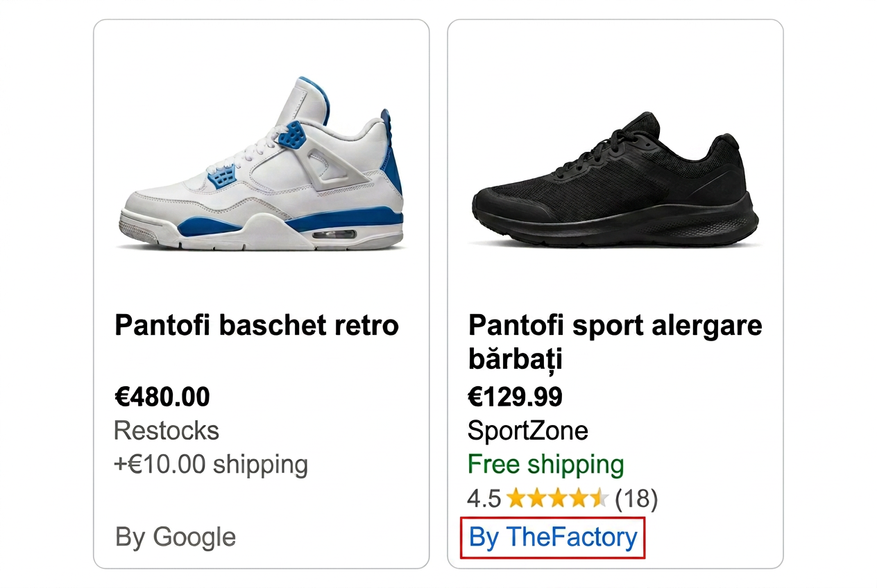Open the Pantofi sport alergare bărbați listing
The height and width of the screenshot is (588, 877).
(x=615, y=342)
